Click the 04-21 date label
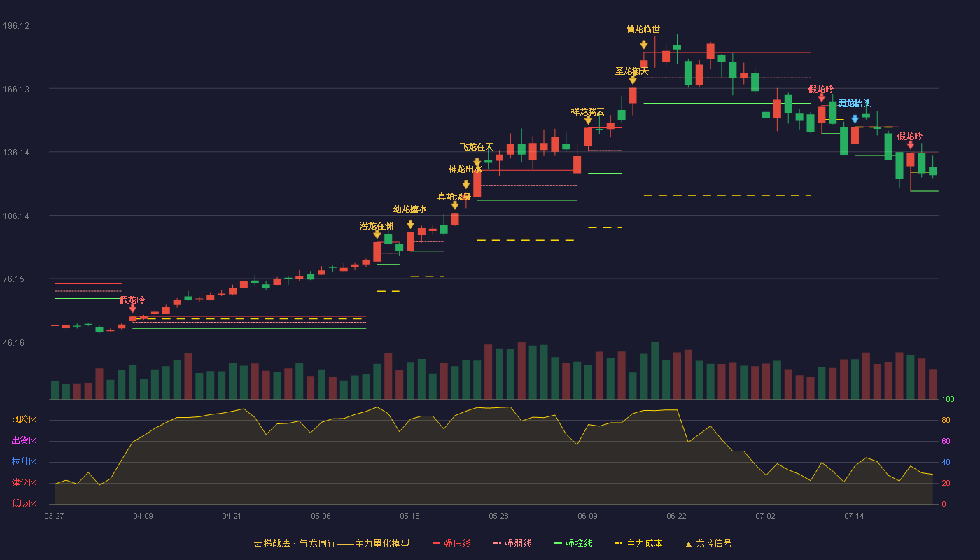 [232, 516]
